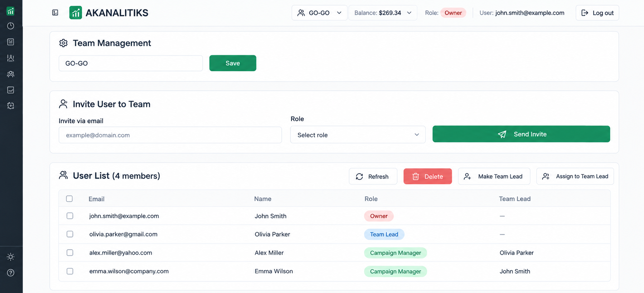
Task: Click the Owner badge in John Smith row
Action: pos(379,216)
